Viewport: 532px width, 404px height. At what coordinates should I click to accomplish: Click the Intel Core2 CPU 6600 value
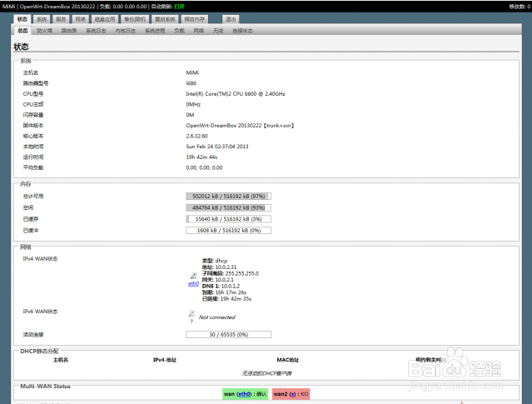236,93
